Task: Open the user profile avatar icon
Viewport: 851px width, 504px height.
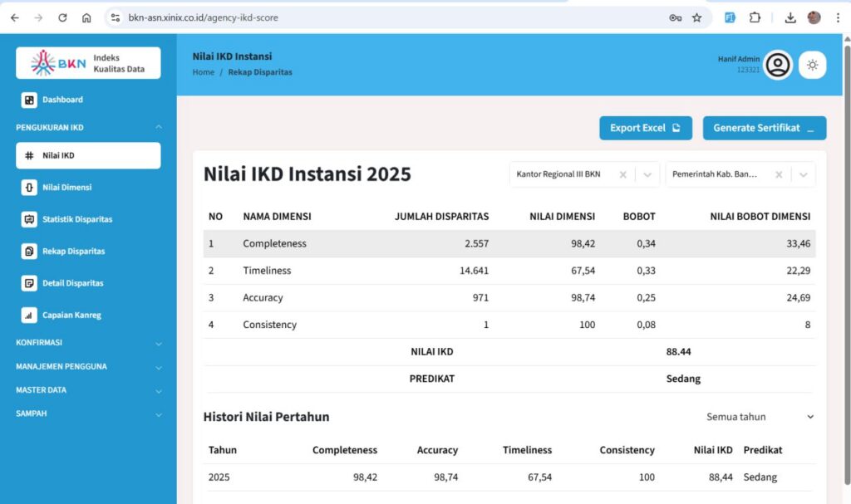Action: click(778, 65)
